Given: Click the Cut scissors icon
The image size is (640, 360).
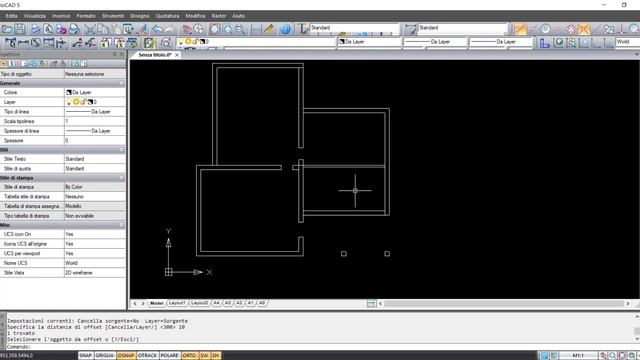Looking at the screenshot, I should (90, 29).
